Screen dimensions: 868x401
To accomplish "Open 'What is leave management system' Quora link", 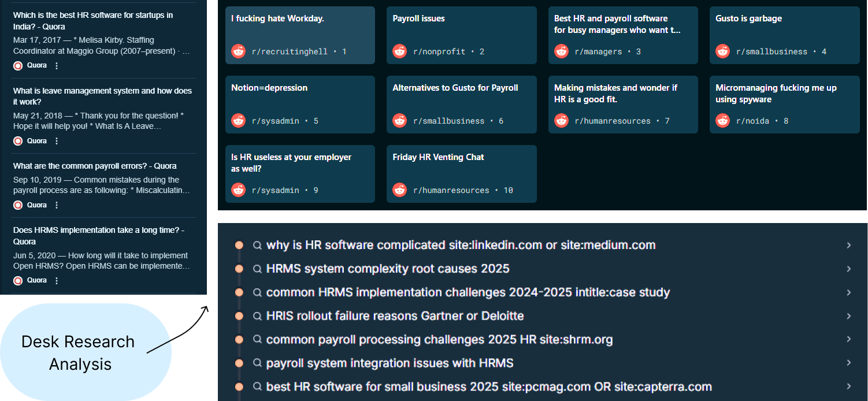I will tap(102, 96).
